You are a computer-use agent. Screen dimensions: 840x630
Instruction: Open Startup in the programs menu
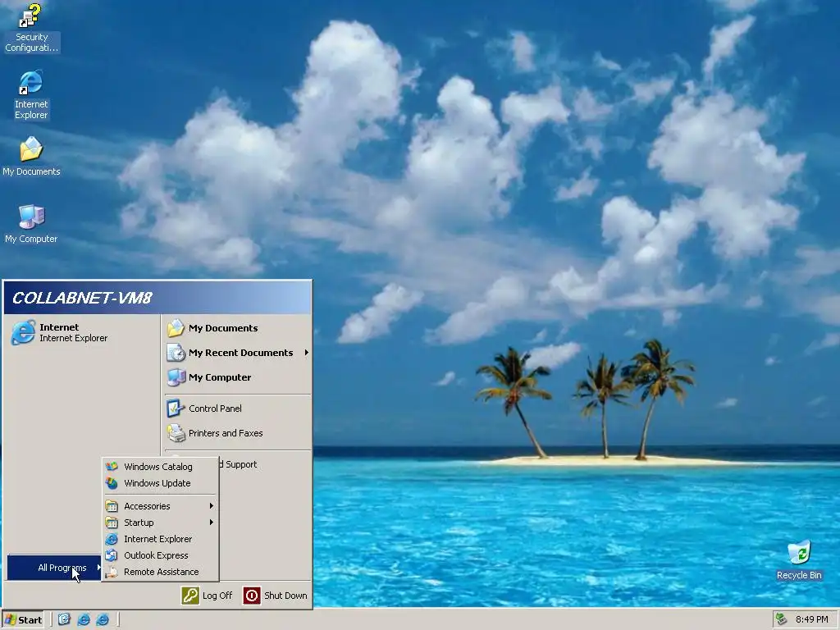tap(160, 523)
